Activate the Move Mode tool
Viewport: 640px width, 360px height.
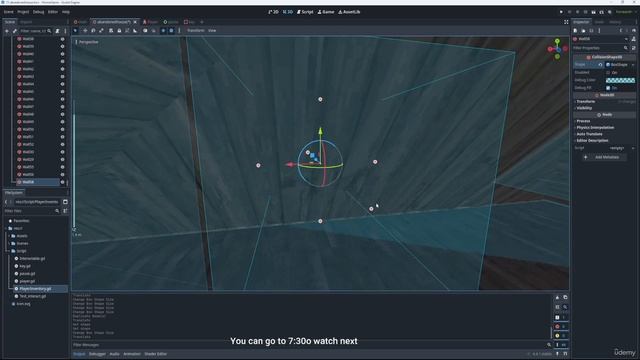tap(85, 31)
